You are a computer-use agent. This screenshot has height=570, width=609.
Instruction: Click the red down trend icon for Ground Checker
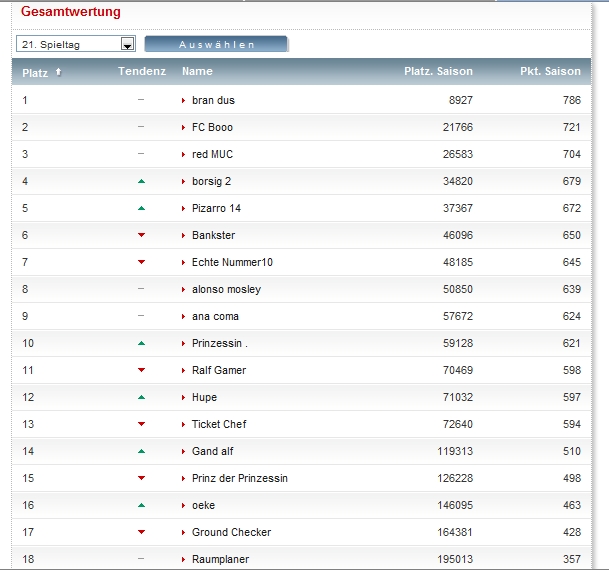141,532
